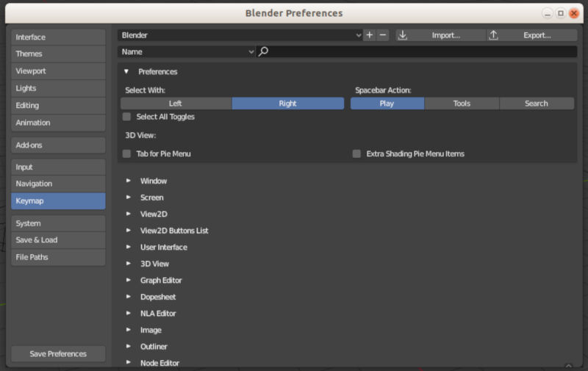Go to the Animation tab
This screenshot has height=371, width=588.
(x=58, y=123)
